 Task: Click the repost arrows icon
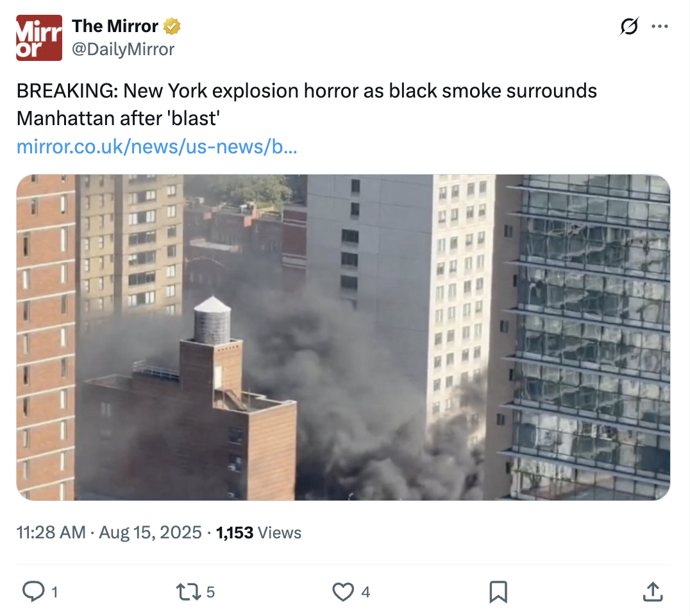pyautogui.click(x=189, y=592)
